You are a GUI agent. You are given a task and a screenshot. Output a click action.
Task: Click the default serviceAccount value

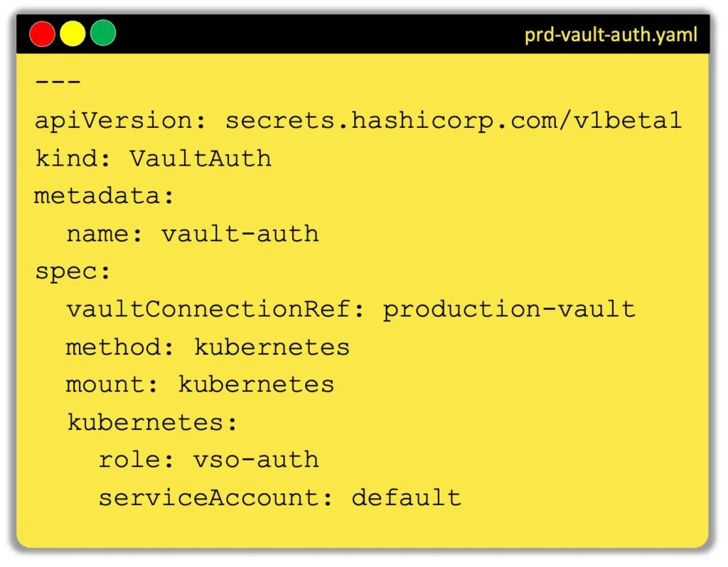point(406,498)
